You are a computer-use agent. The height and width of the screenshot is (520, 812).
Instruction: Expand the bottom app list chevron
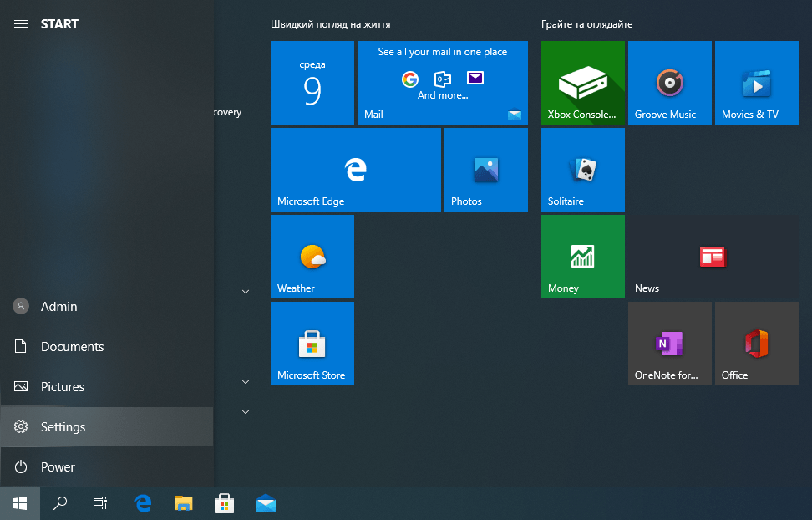246,411
